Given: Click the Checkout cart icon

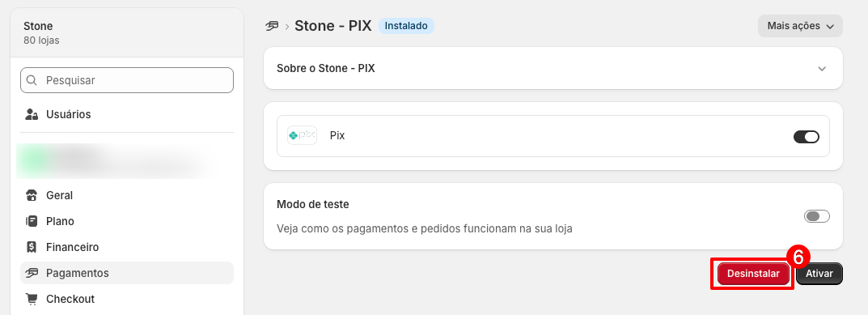Looking at the screenshot, I should coord(32,299).
